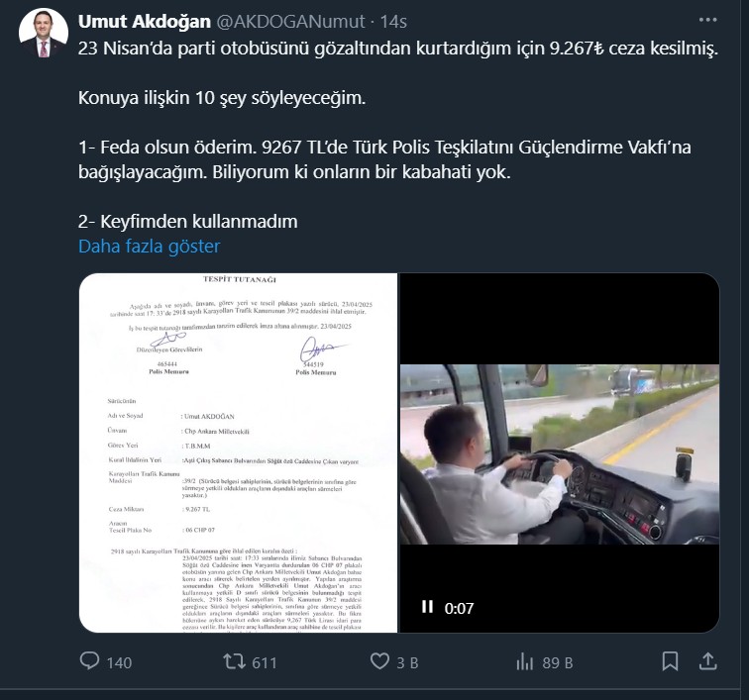The width and height of the screenshot is (749, 700).
Task: Click the retweet arrows icon
Action: (234, 661)
